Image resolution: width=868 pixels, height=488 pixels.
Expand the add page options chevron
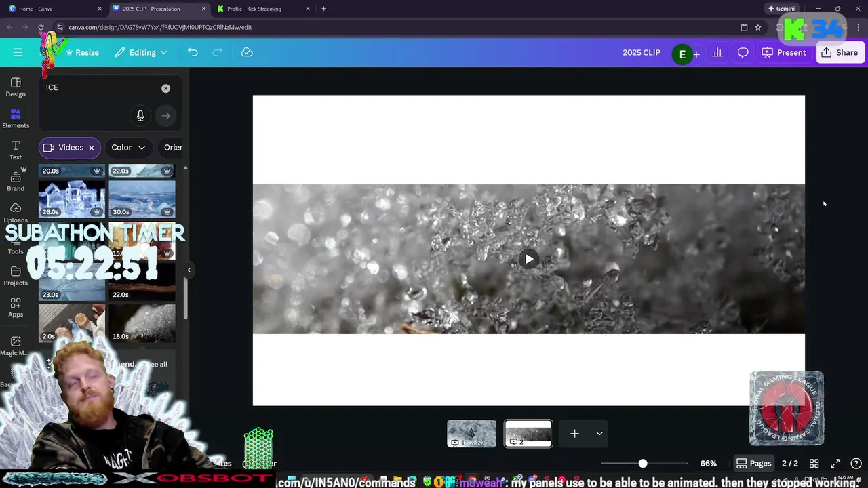point(599,434)
